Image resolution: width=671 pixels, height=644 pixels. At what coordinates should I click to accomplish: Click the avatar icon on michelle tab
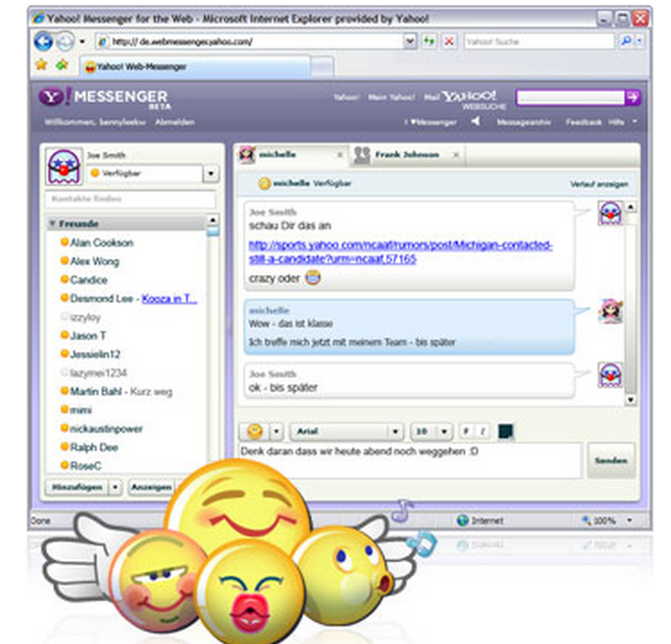247,155
